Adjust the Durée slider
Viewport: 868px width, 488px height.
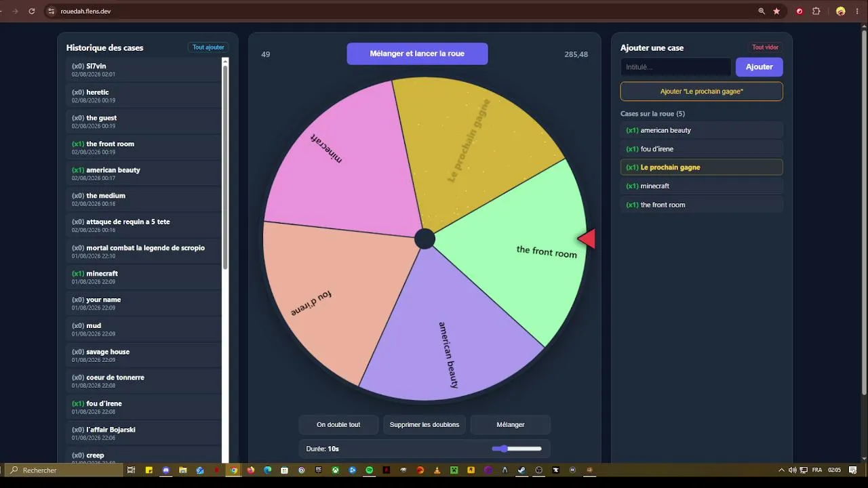tap(517, 449)
